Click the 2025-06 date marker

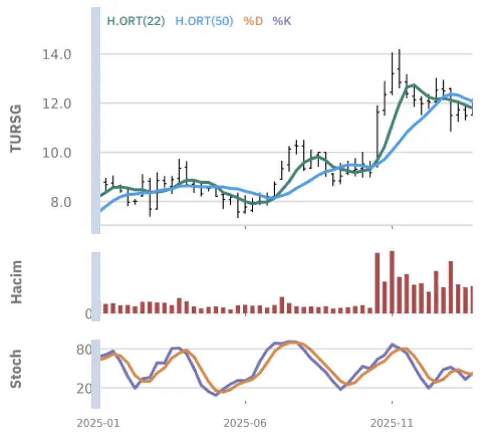246,423
